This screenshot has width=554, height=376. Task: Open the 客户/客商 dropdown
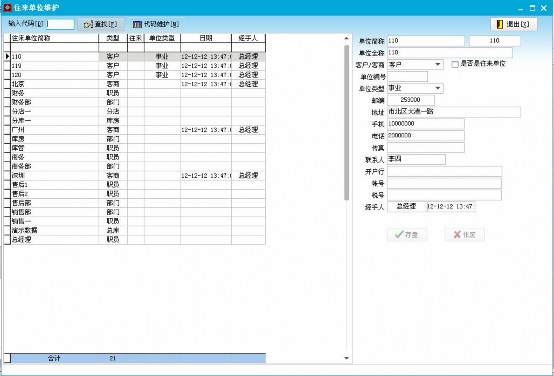click(438, 65)
